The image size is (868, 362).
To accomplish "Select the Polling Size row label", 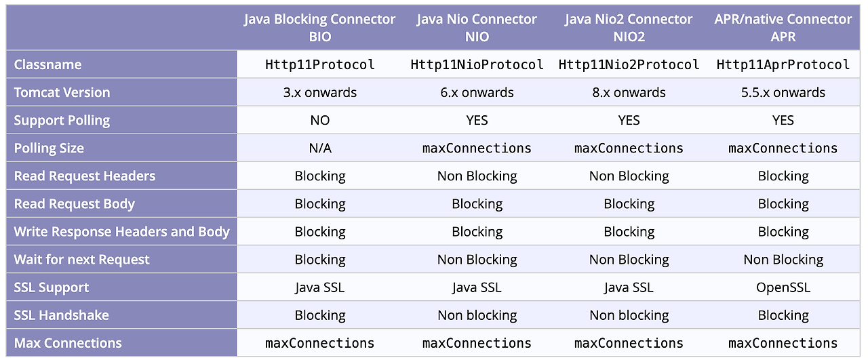I will click(49, 148).
